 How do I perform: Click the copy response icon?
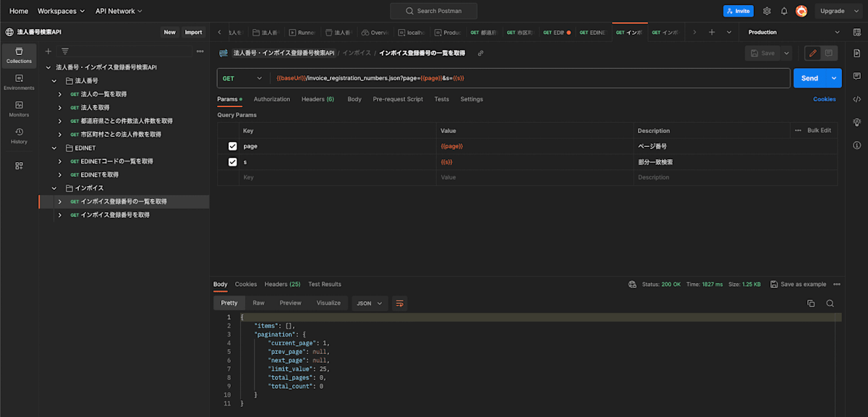811,303
